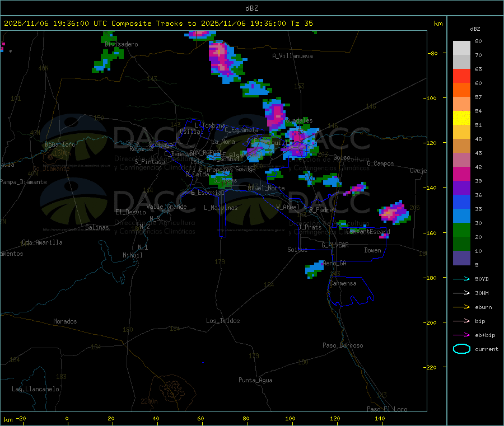504x426 pixels.
Task: Click the 'Tz 35' header value
Action: (x=301, y=24)
